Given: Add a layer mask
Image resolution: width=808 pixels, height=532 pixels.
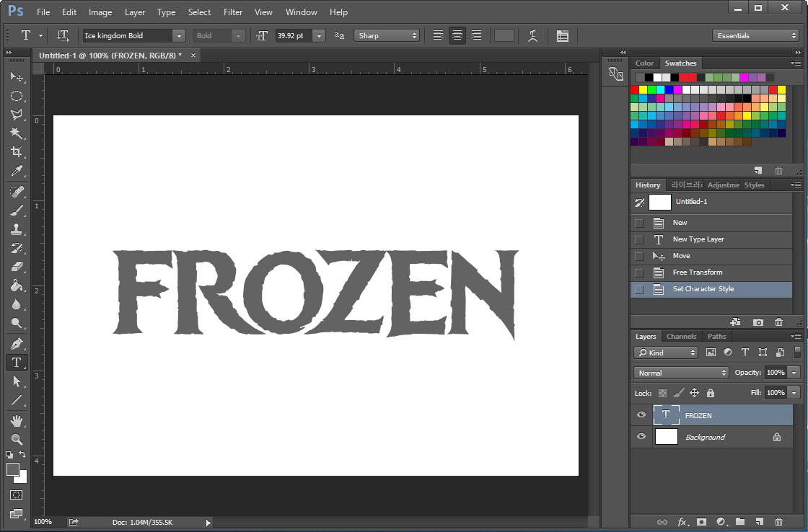Looking at the screenshot, I should pyautogui.click(x=701, y=522).
